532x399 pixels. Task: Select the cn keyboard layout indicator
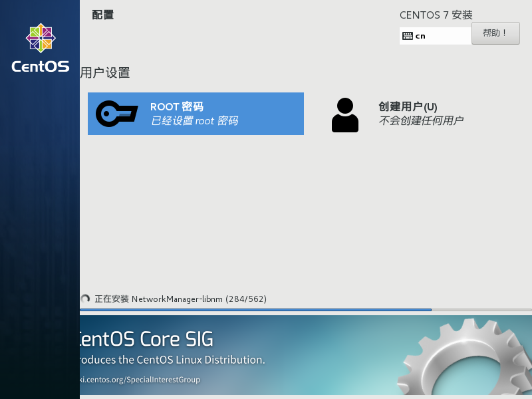[436, 36]
